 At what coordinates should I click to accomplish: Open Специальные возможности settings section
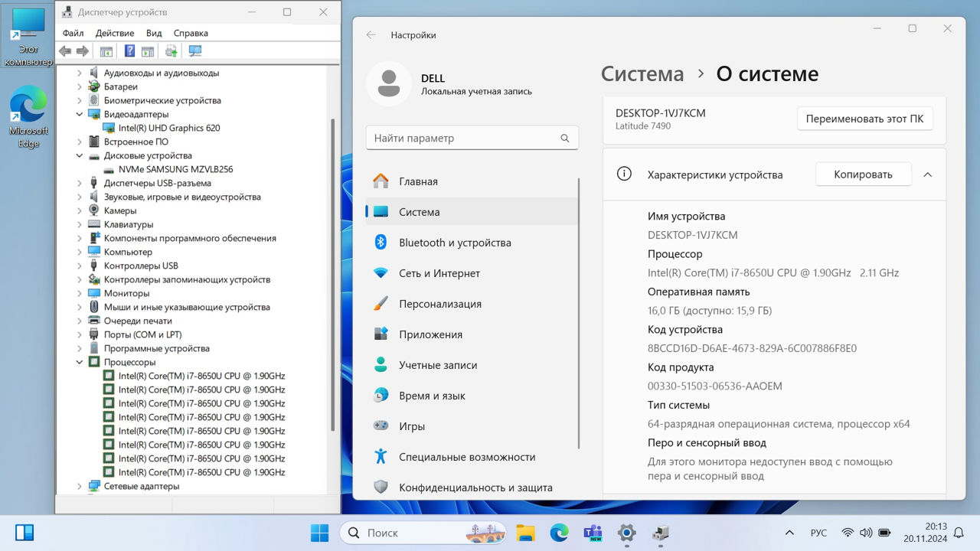click(472, 457)
